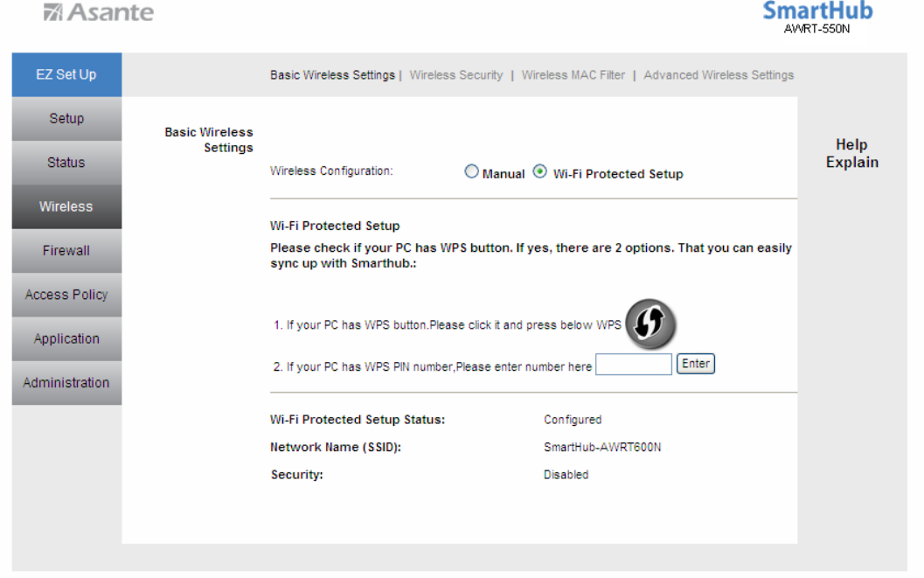Viewport: 924px width, 578px height.
Task: Click the Wireless Configuration label
Action: tap(331, 171)
